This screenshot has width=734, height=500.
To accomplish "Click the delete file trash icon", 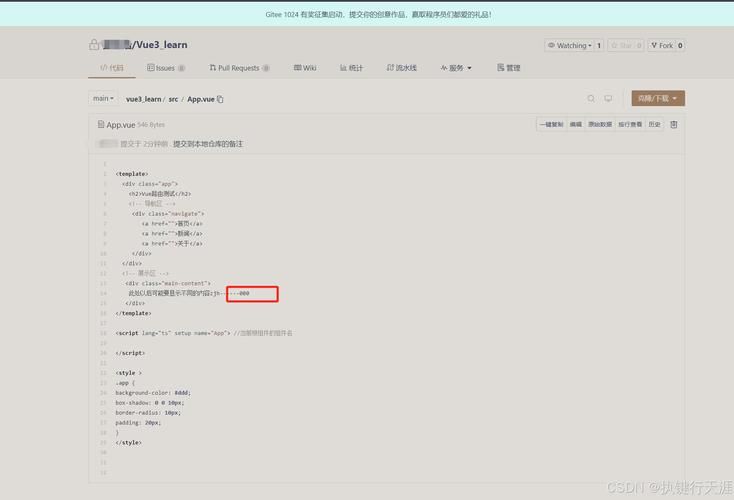I will [x=674, y=125].
